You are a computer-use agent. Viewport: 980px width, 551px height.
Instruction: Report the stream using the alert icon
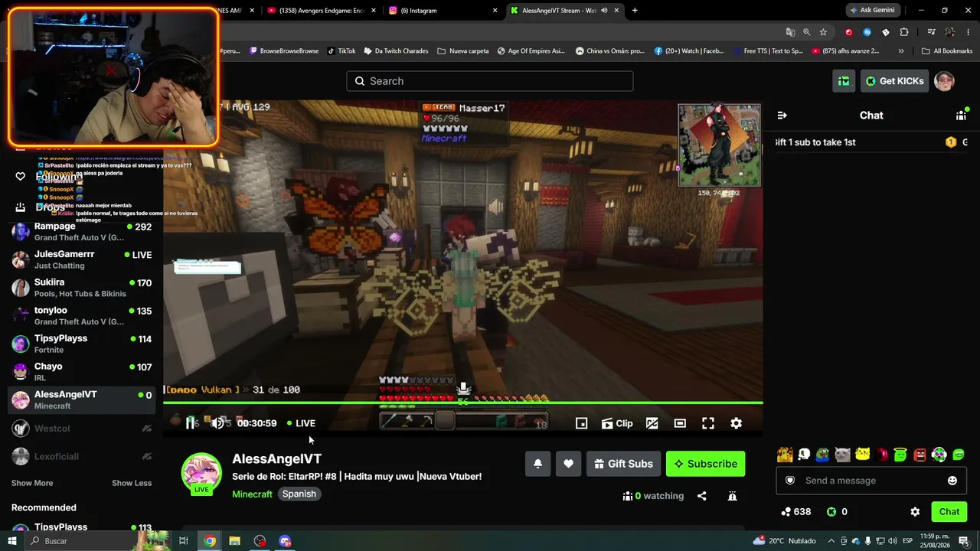pyautogui.click(x=733, y=496)
